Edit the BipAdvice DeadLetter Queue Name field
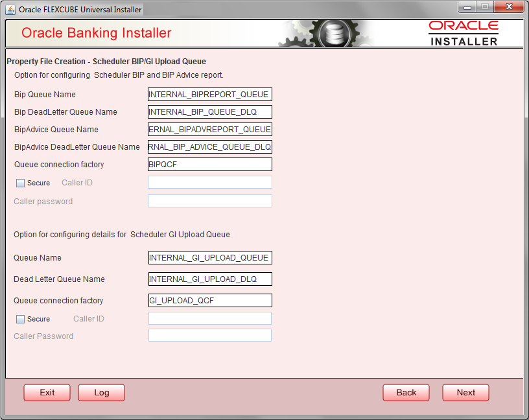 pos(210,147)
